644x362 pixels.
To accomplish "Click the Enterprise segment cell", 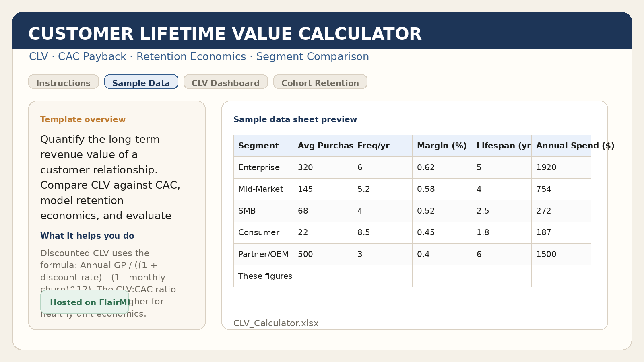I will pos(258,167).
